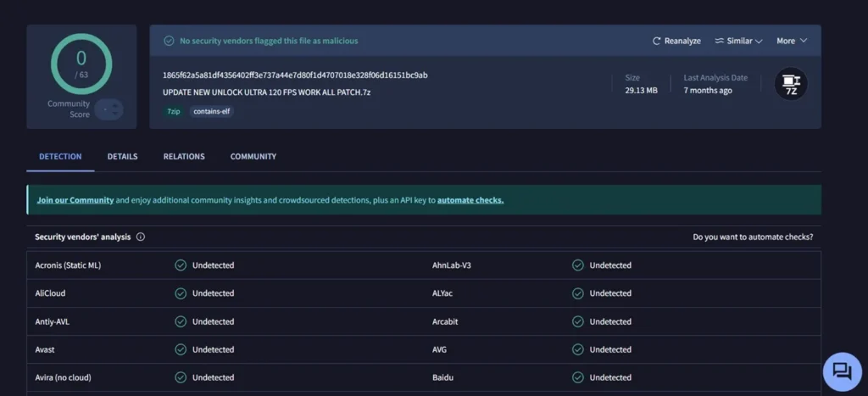Follow the Join our Community link
Screen dimensions: 868x396
pos(75,200)
